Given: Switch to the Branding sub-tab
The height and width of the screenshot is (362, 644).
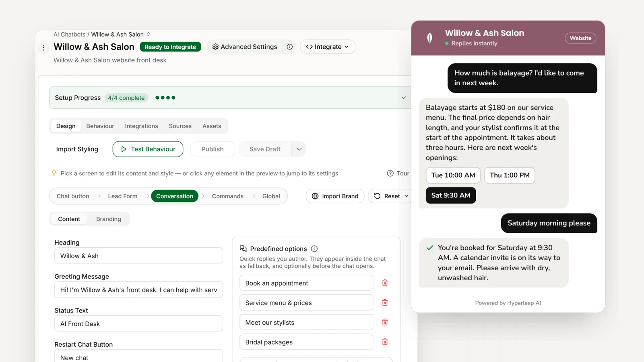Looking at the screenshot, I should point(109,219).
